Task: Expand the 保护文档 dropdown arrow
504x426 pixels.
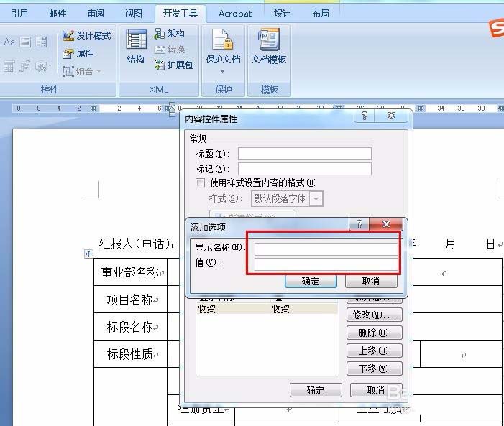Action: click(x=222, y=71)
